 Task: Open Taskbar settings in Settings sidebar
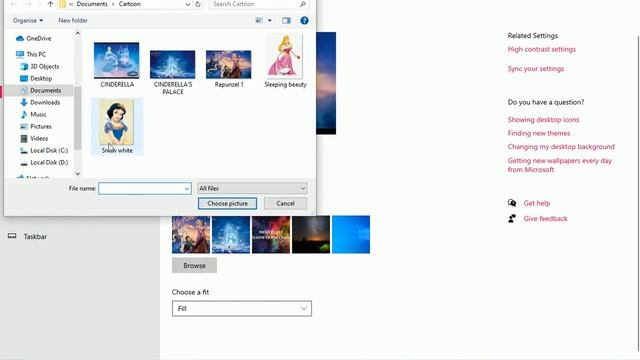tap(35, 236)
